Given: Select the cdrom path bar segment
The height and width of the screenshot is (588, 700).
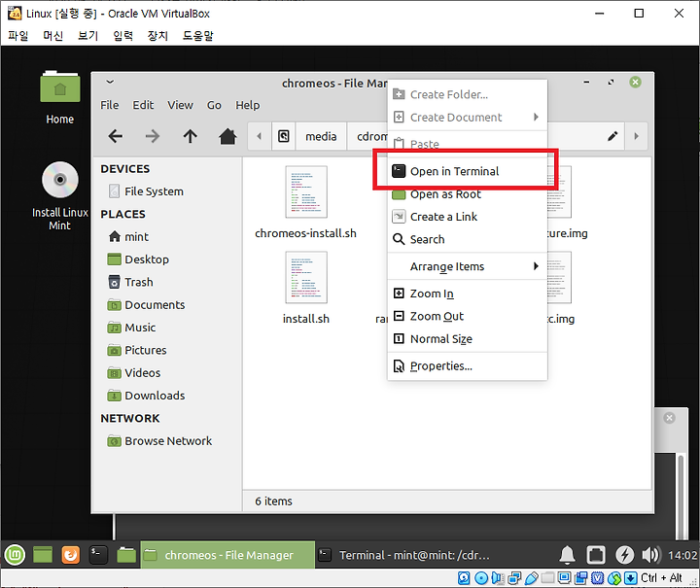Looking at the screenshot, I should [371, 136].
